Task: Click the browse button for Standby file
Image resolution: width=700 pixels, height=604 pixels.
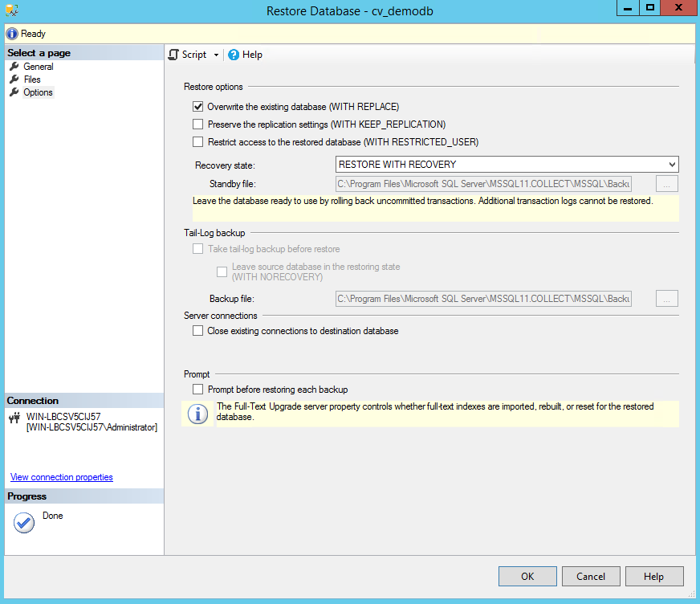Action: [x=667, y=184]
